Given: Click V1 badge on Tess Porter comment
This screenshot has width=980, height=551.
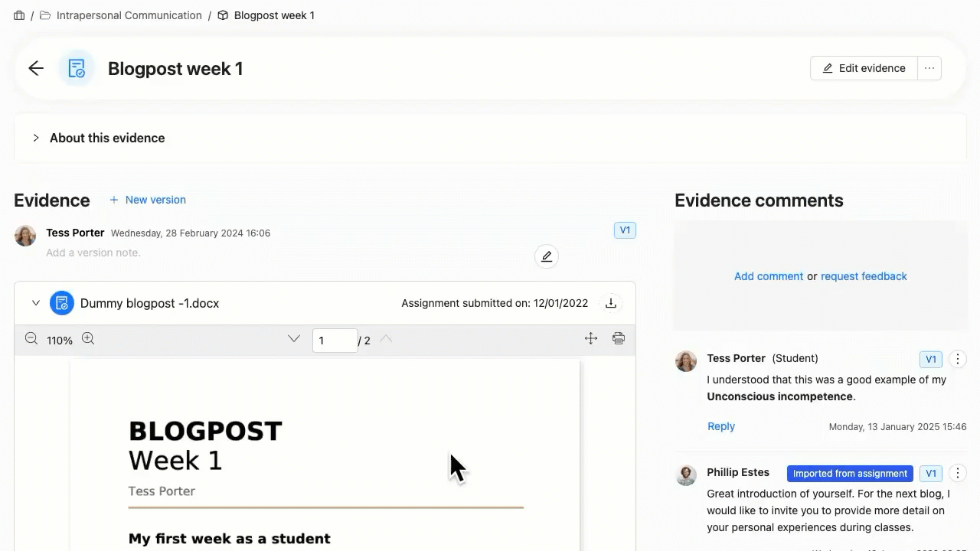Looking at the screenshot, I should coord(930,359).
